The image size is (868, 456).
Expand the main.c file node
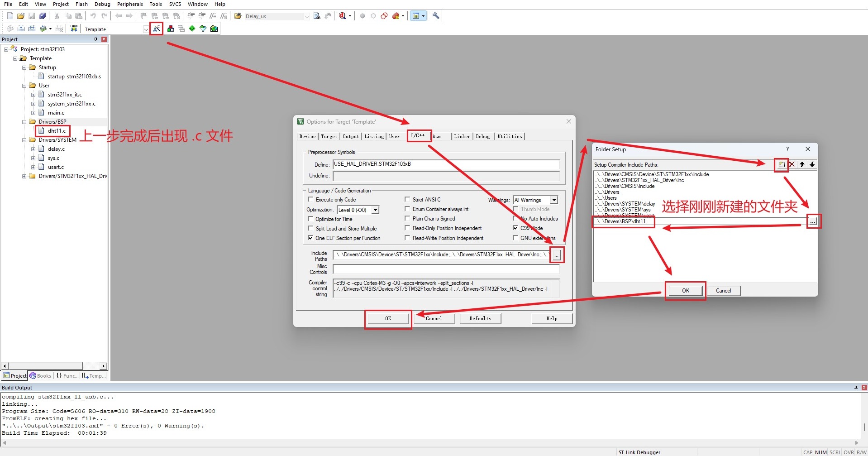pyautogui.click(x=33, y=113)
